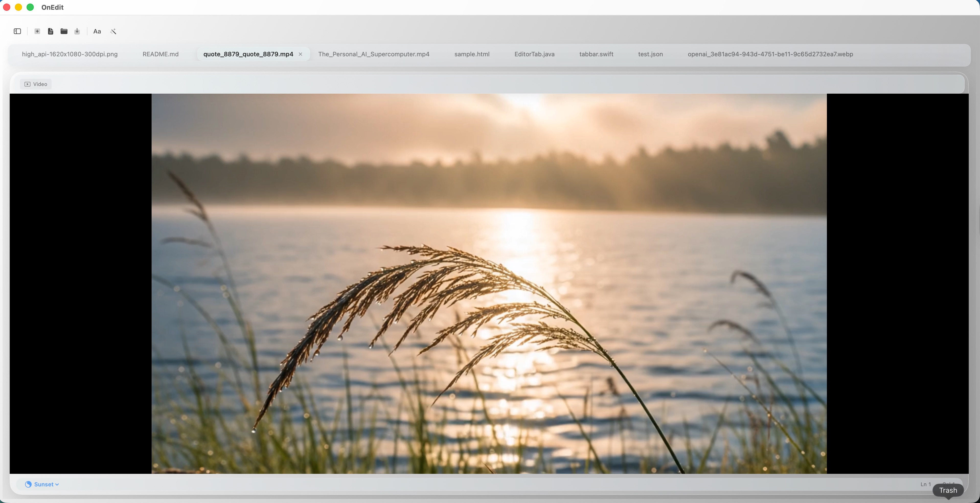
Task: Expand the Sunset theme dropdown chevron
Action: [57, 484]
